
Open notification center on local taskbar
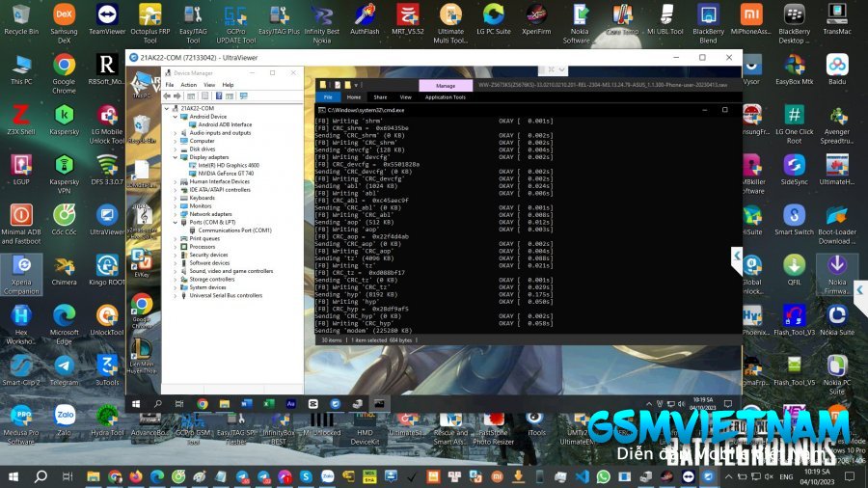point(850,476)
